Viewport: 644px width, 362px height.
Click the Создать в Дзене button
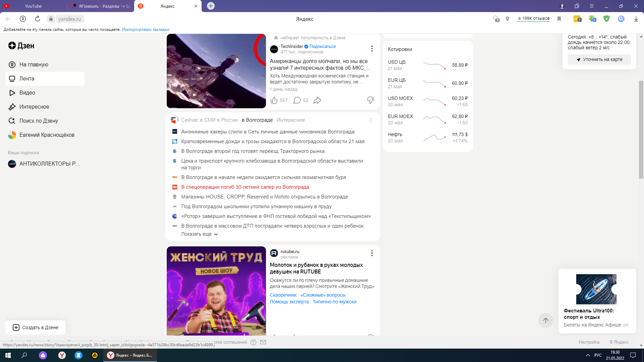click(36, 327)
